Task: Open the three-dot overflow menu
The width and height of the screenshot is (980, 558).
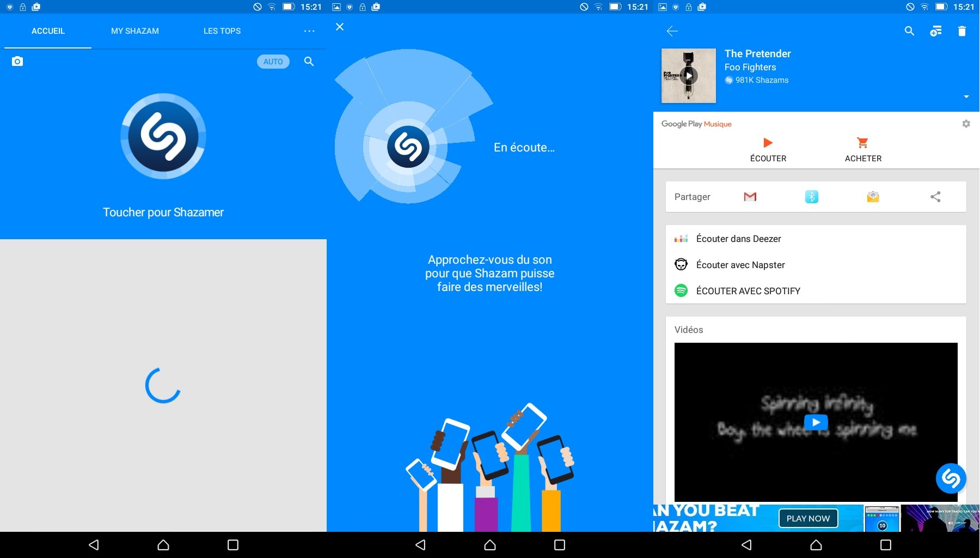Action: point(309,31)
